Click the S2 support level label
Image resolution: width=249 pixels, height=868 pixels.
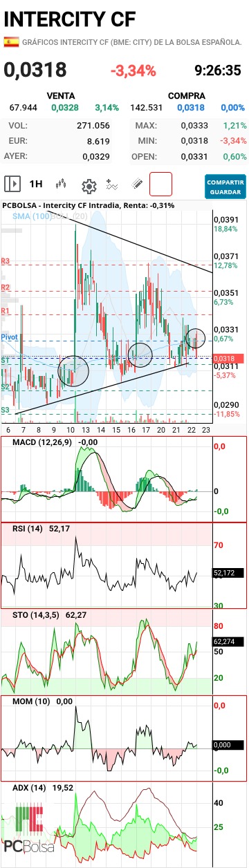[6, 387]
